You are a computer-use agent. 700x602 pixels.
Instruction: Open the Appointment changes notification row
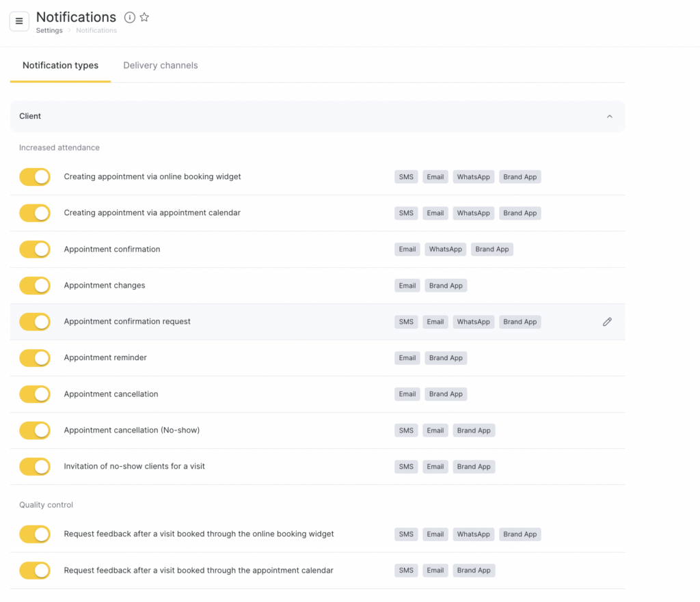(x=105, y=286)
